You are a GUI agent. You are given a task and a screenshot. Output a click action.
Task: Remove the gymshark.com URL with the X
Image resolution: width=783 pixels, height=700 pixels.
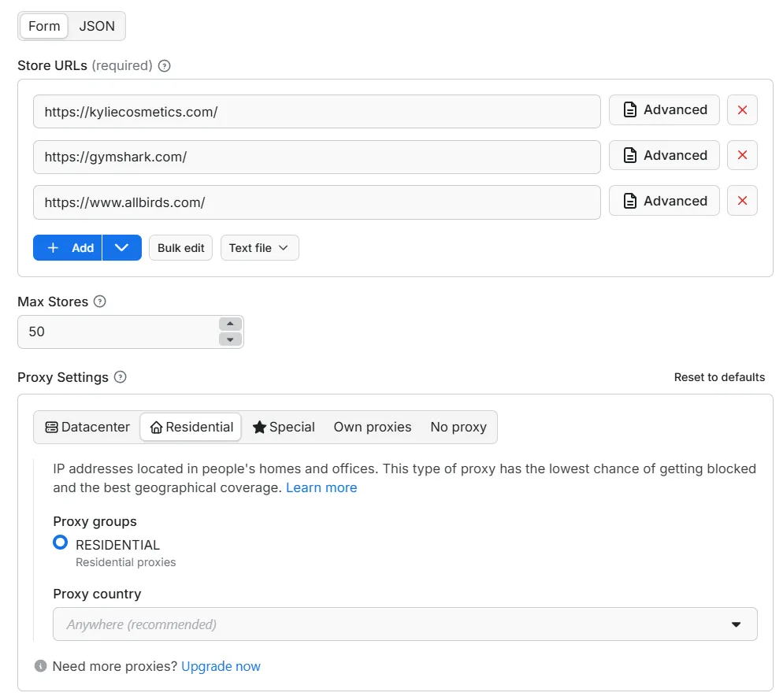click(x=742, y=155)
